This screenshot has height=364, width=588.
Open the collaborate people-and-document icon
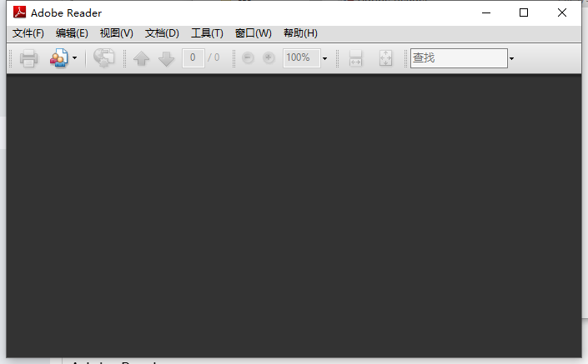tap(59, 58)
